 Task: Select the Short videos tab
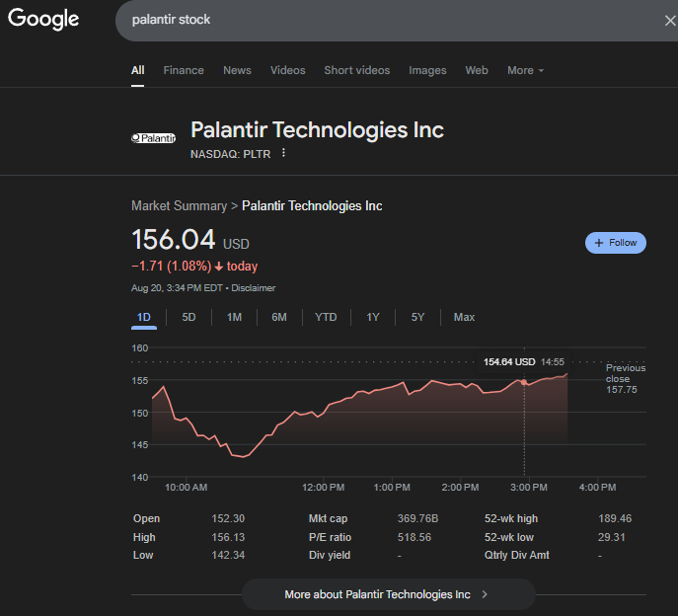point(356,70)
